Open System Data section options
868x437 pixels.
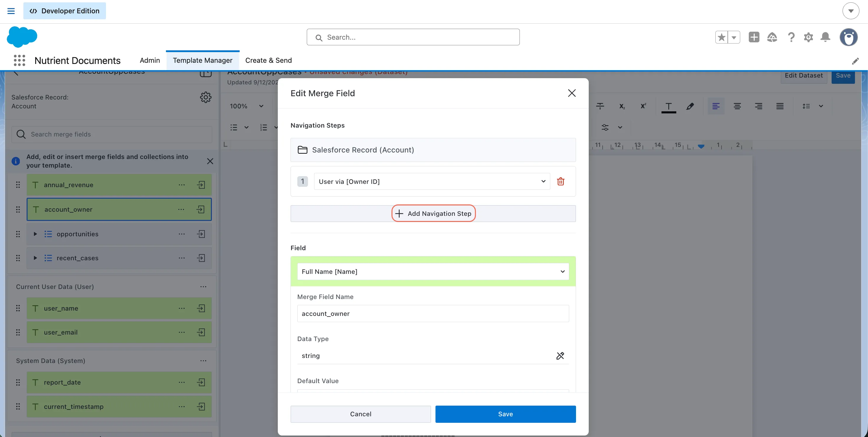203,361
